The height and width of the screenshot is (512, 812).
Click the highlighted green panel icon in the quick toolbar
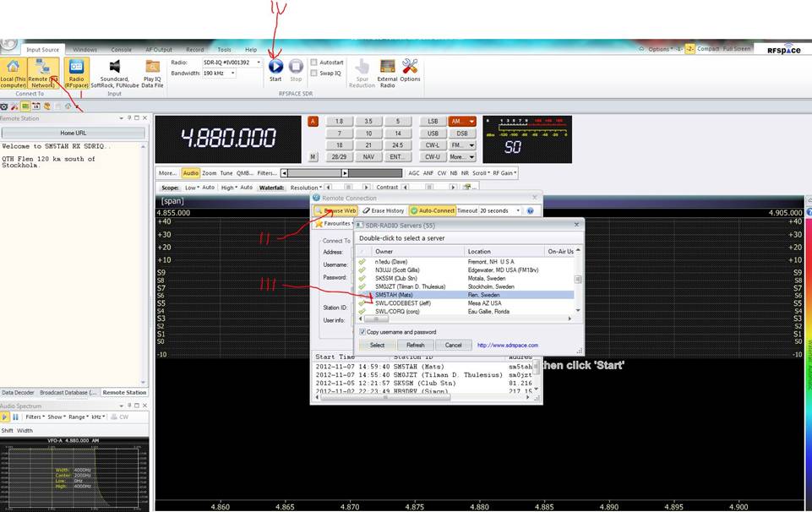point(25,106)
